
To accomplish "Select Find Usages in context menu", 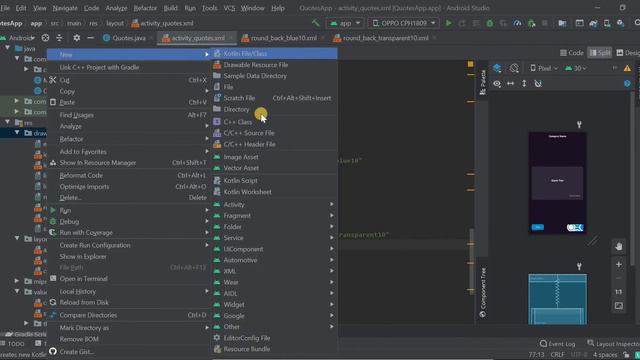I will click(x=129, y=115).
